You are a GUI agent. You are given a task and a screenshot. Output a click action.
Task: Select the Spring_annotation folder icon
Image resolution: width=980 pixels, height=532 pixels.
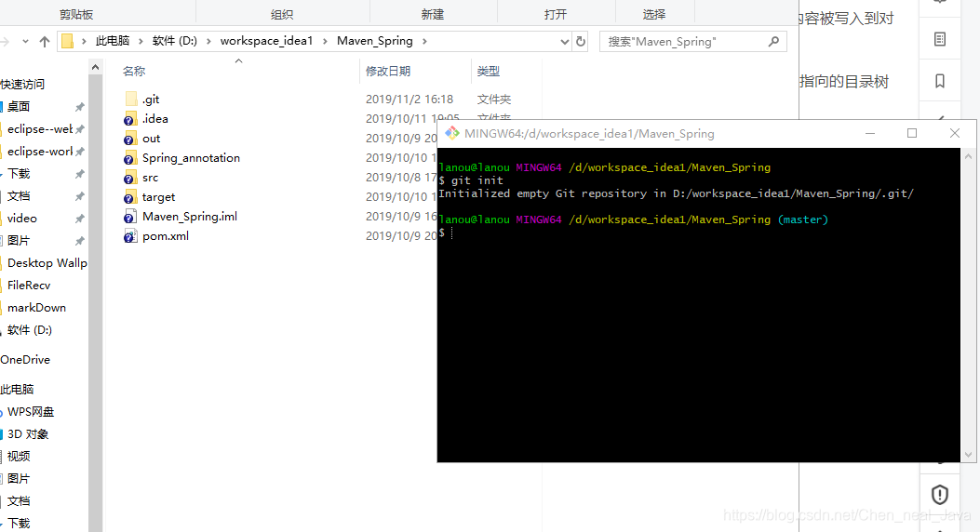pos(130,158)
